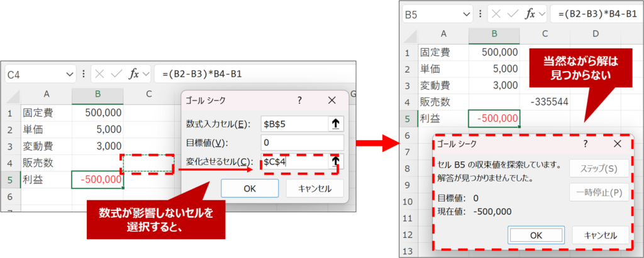The width and height of the screenshot is (644, 258).
Task: Click the 一時停止(P) button
Action: pos(597,192)
